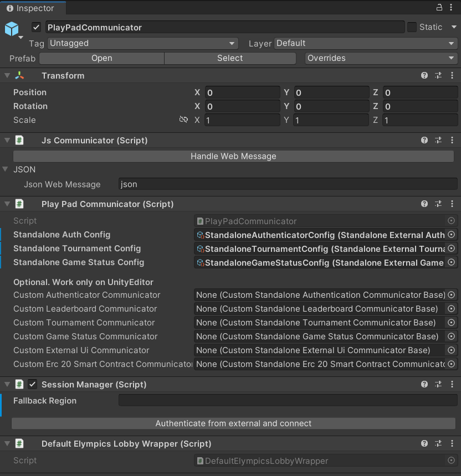Click the Transform component icon
Viewport: 461px width, 476px height.
[19, 76]
